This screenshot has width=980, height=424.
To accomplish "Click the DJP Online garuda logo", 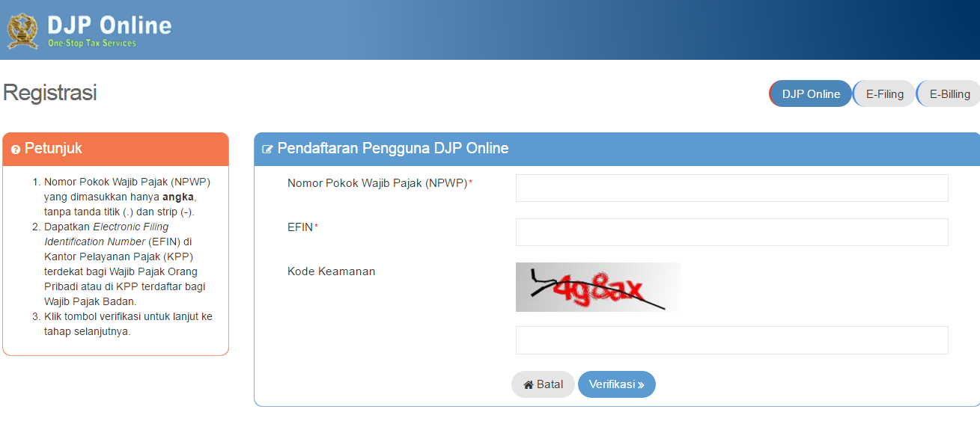I will coord(23,30).
